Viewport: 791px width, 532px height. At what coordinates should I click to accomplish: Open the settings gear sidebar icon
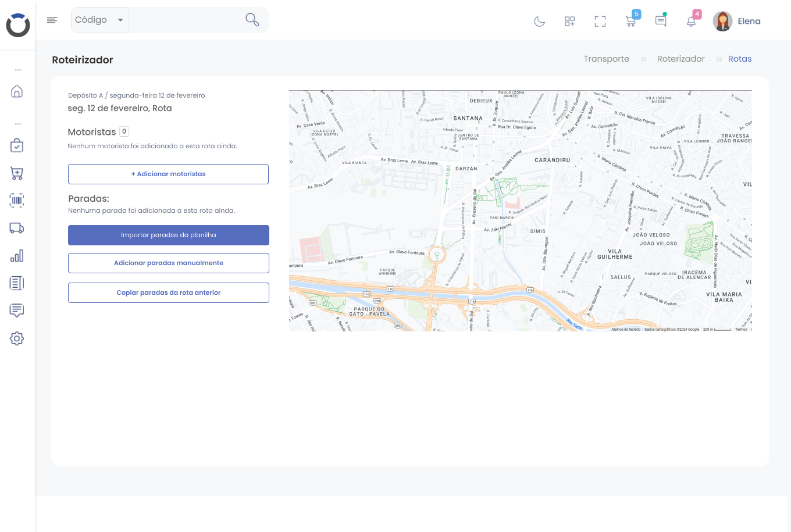click(17, 338)
